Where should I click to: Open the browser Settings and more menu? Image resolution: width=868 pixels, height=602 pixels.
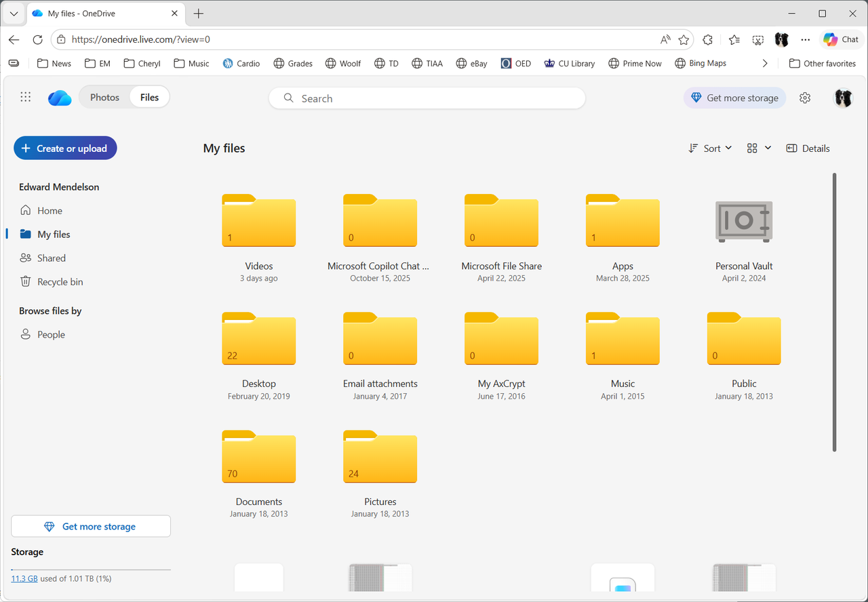(x=806, y=39)
